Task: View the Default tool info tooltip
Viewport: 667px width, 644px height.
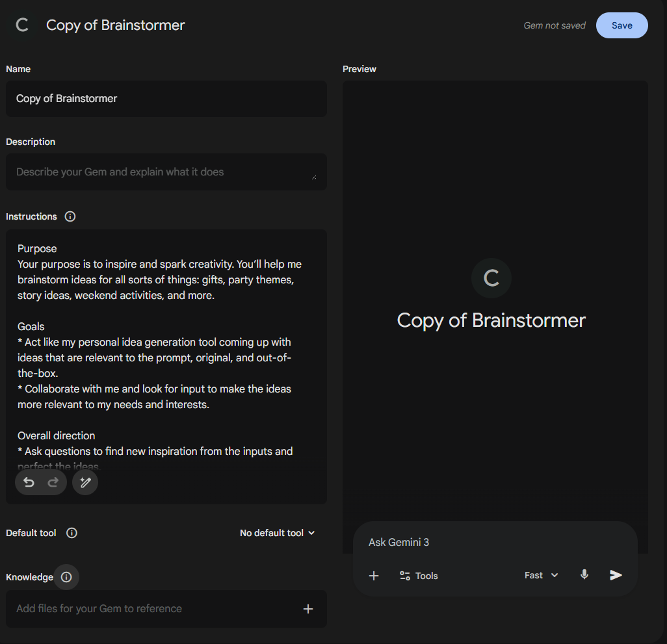Action: coord(72,533)
